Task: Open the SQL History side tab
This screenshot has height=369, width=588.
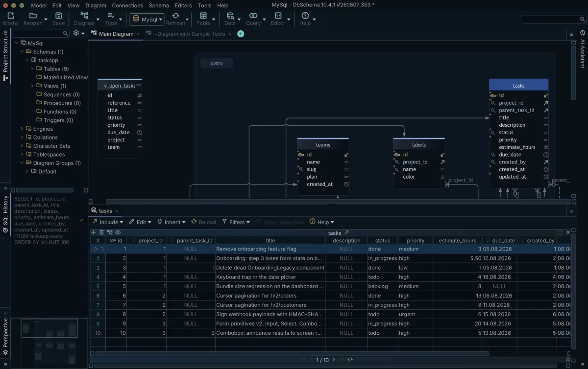Action: tap(5, 213)
